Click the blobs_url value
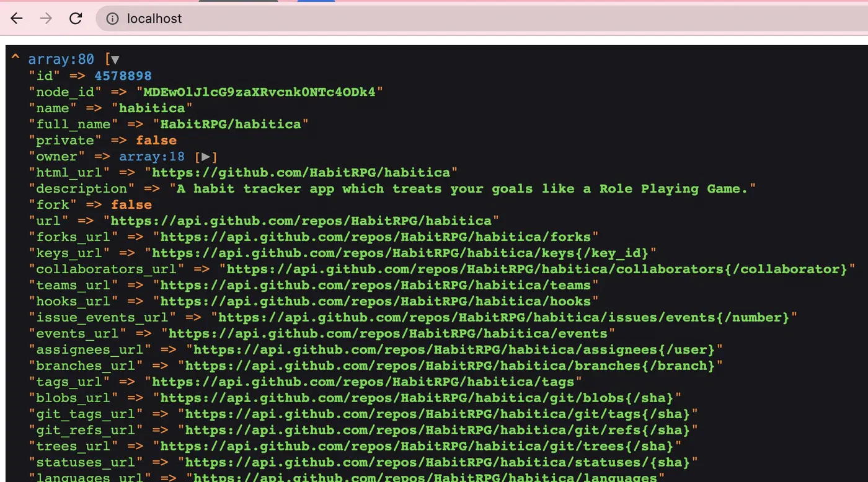 (417, 398)
